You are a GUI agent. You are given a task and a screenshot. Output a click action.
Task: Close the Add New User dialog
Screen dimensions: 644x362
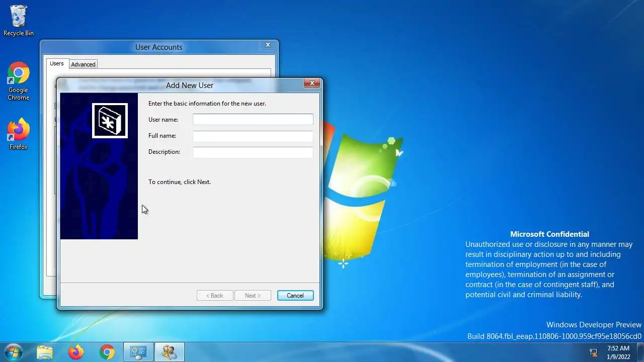pyautogui.click(x=312, y=83)
